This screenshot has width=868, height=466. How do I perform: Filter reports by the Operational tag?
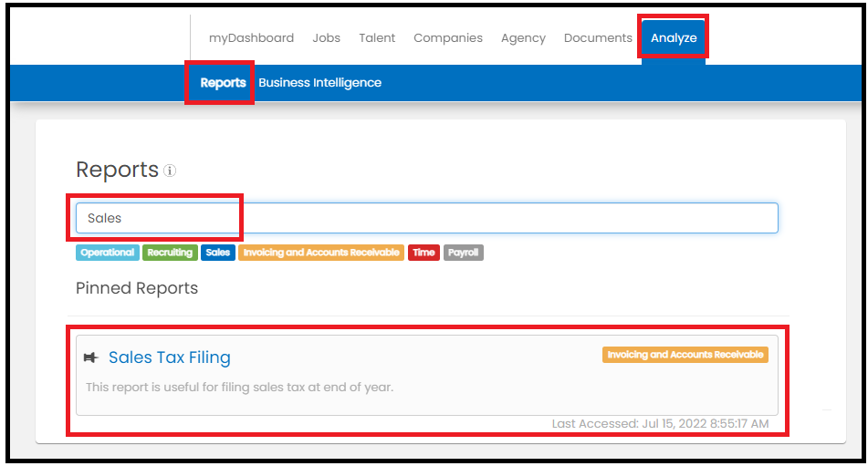108,253
